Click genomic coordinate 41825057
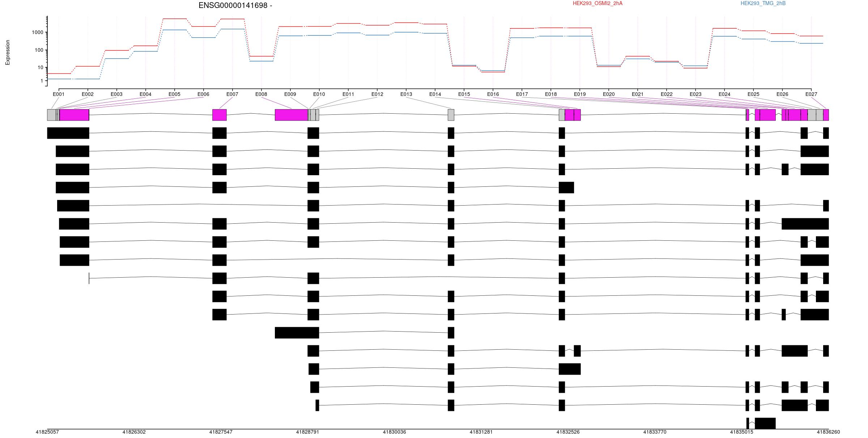The image size is (868, 438). click(47, 432)
